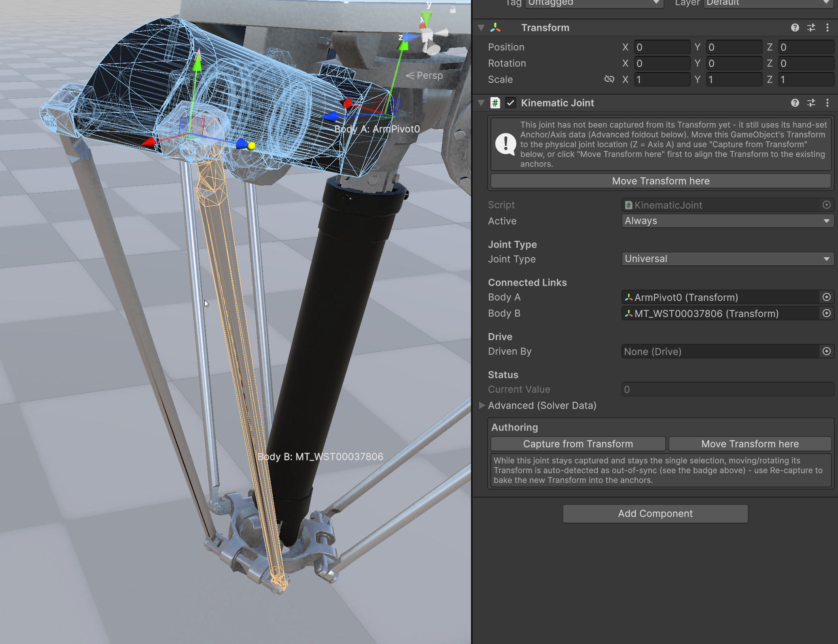Toggle constrained proportions link for Scale
838x644 pixels.
tap(609, 79)
